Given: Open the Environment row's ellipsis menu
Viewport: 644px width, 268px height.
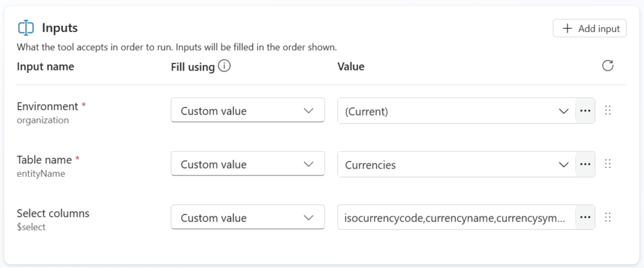Looking at the screenshot, I should tap(586, 111).
